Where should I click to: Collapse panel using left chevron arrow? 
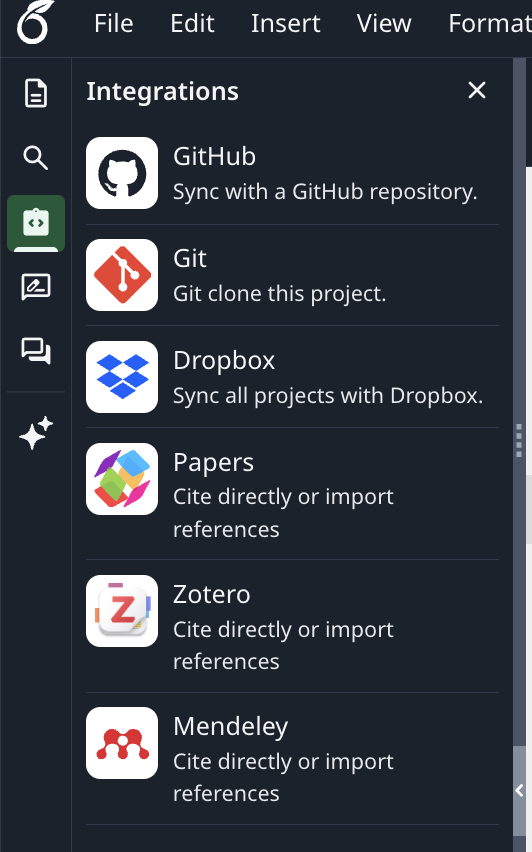point(520,791)
